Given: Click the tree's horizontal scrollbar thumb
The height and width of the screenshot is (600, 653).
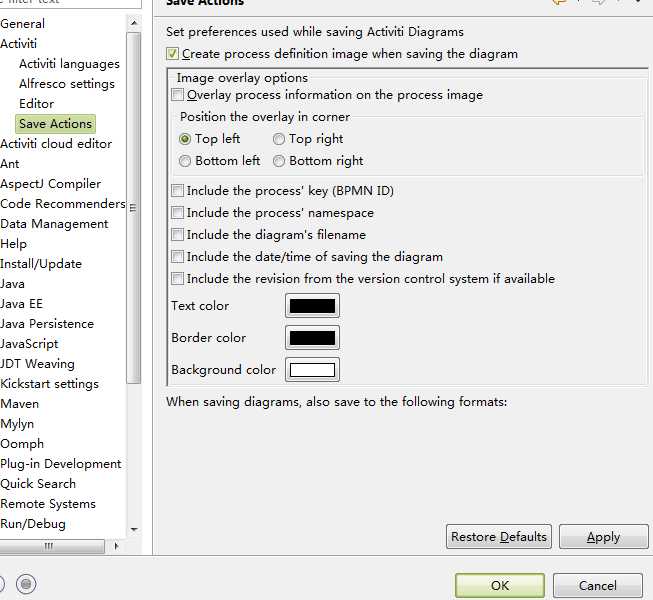Looking at the screenshot, I should coord(51,546).
